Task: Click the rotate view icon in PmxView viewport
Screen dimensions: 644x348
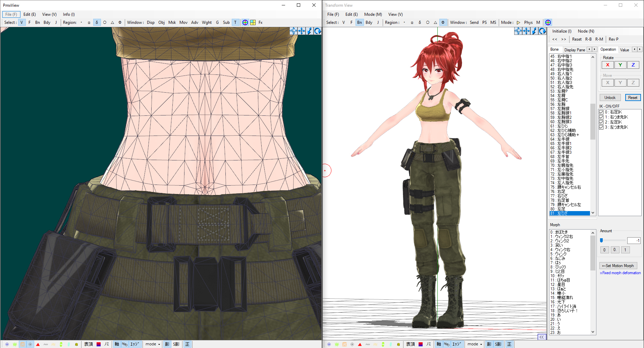Action: (317, 31)
